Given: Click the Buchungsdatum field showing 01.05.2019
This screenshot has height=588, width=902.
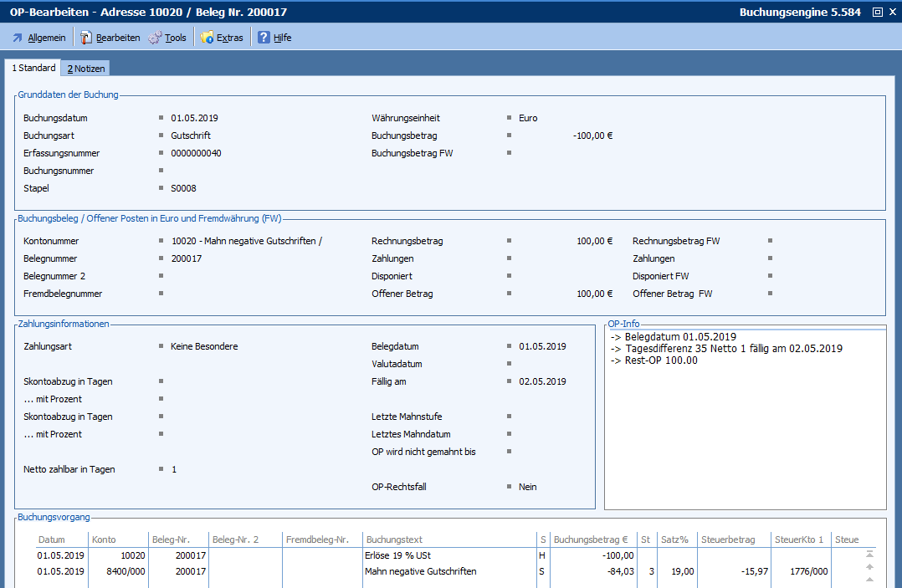Looking at the screenshot, I should click(194, 118).
